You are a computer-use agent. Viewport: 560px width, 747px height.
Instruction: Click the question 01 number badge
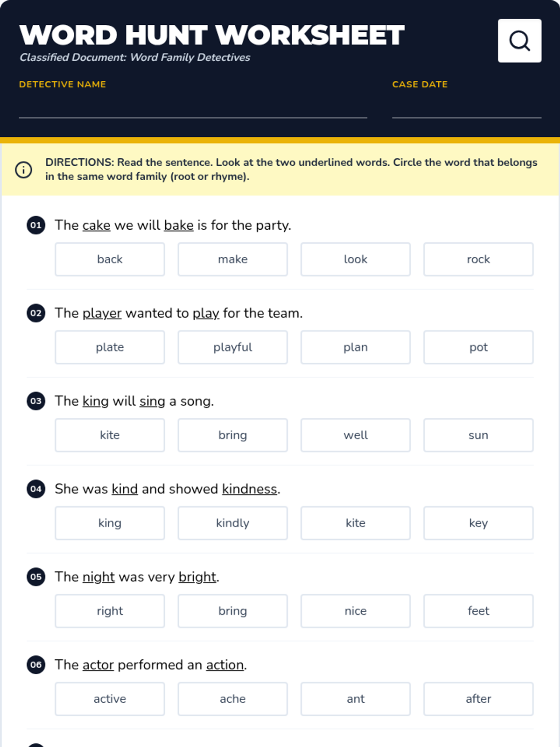point(36,225)
